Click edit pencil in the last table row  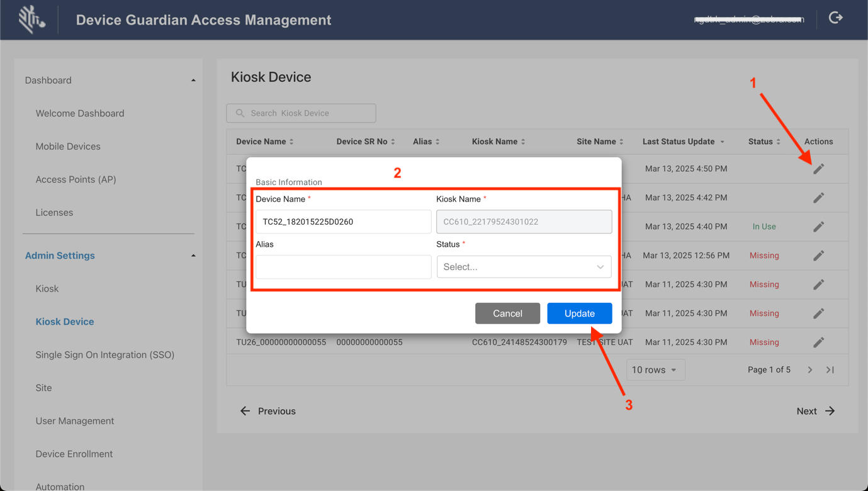point(818,342)
